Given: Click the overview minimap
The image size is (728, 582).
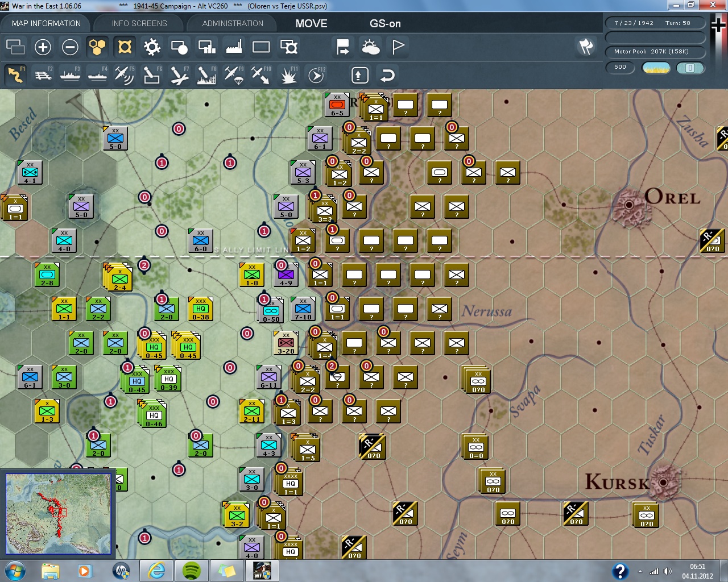Looking at the screenshot, I should tap(58, 514).
